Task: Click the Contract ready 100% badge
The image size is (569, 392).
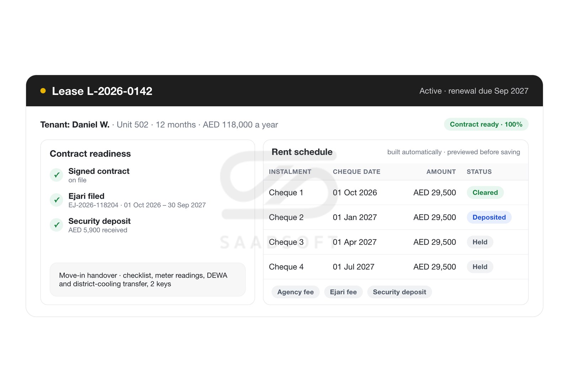Action: (486, 124)
